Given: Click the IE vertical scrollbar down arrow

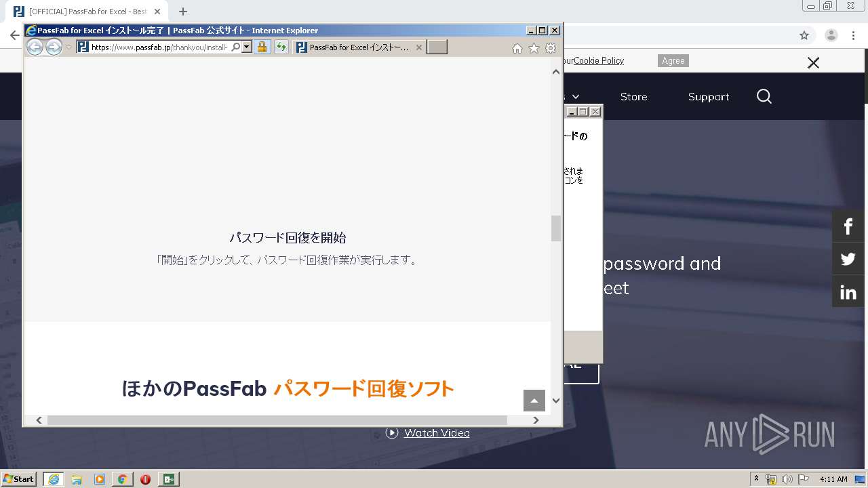Looking at the screenshot, I should coord(556,400).
